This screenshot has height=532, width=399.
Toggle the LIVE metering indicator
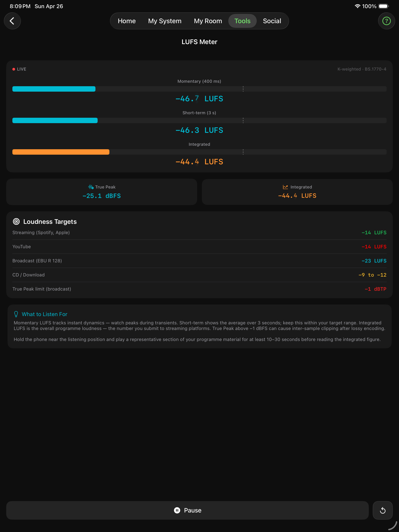coord(19,69)
